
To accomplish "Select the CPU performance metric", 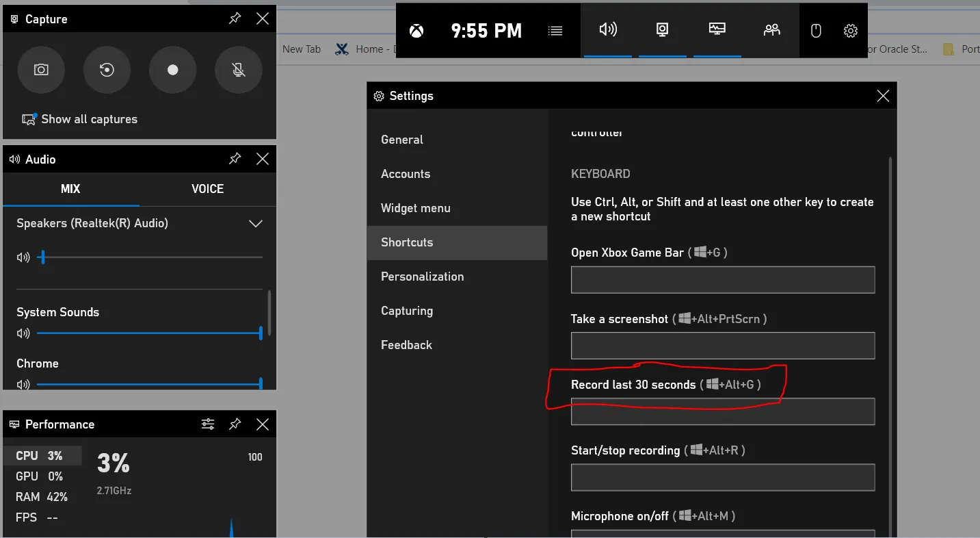I will pyautogui.click(x=42, y=456).
